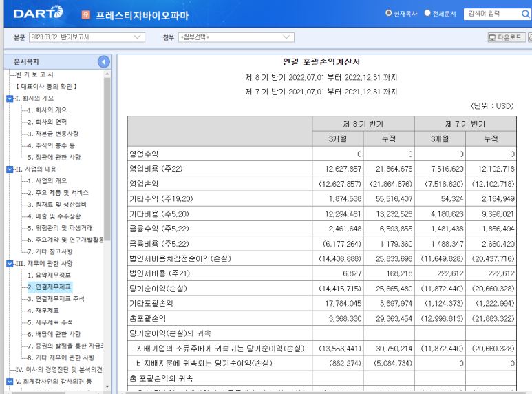Click the 제 7 기 반기 column header

point(465,124)
